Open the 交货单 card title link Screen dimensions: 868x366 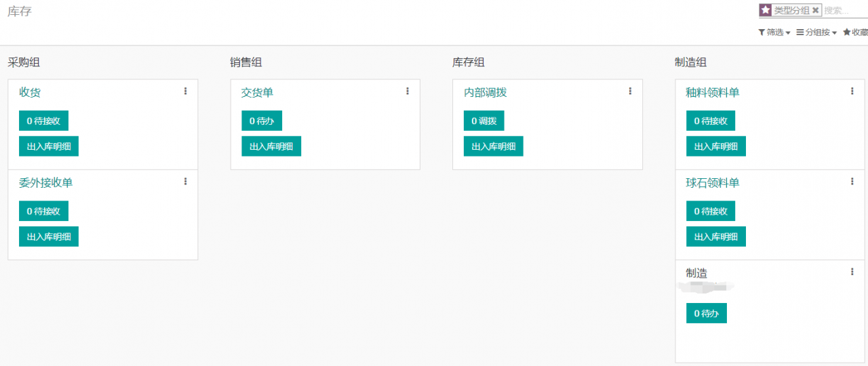point(257,92)
